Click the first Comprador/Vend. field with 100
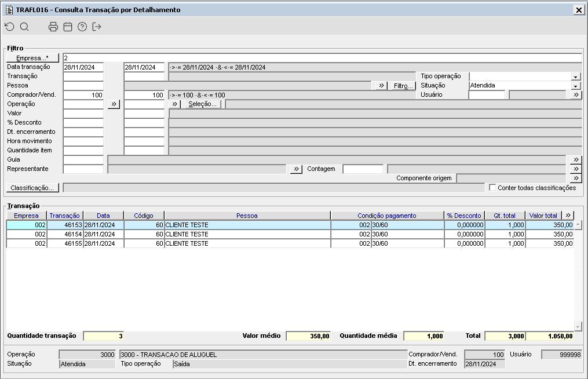Viewport: 588px width, 379px height. pyautogui.click(x=83, y=95)
